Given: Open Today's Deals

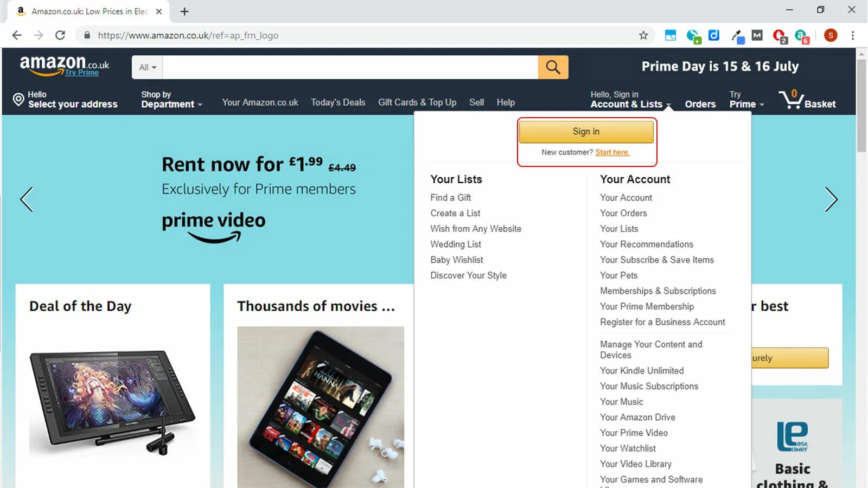Looking at the screenshot, I should pyautogui.click(x=338, y=102).
